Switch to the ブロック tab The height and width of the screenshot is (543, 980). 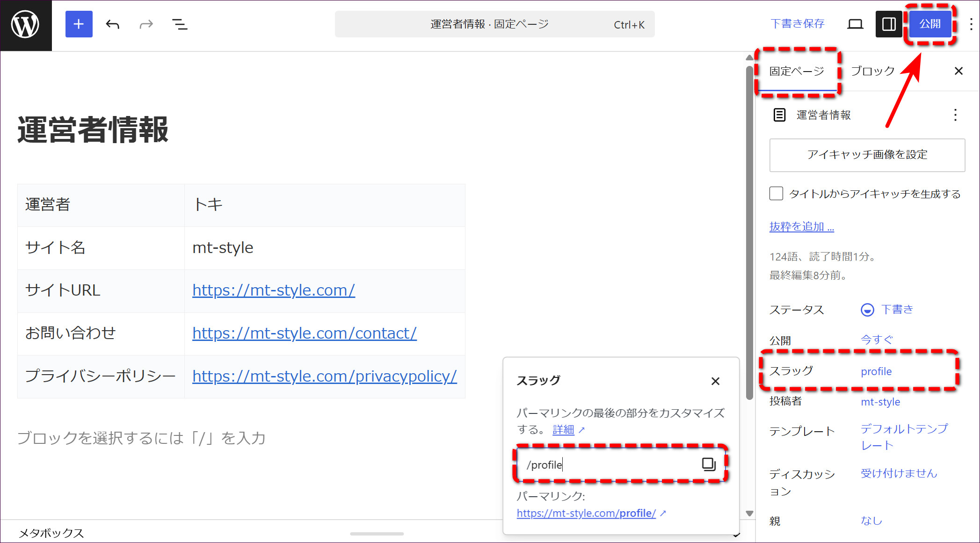tap(872, 71)
